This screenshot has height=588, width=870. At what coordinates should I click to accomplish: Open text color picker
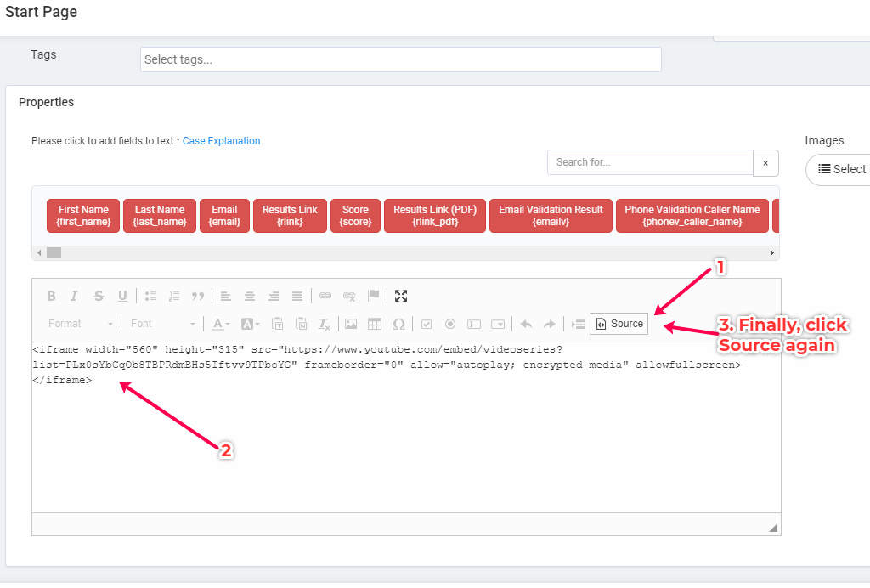pos(221,324)
